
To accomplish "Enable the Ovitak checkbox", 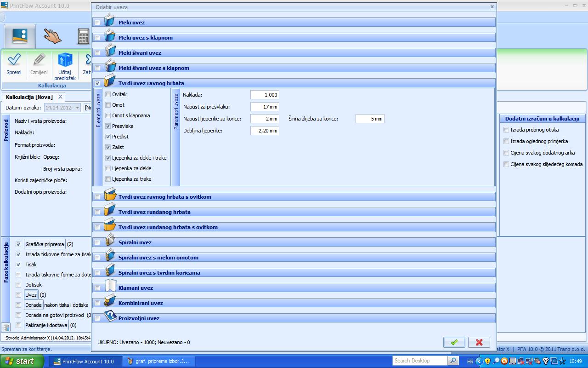I will 108,94.
